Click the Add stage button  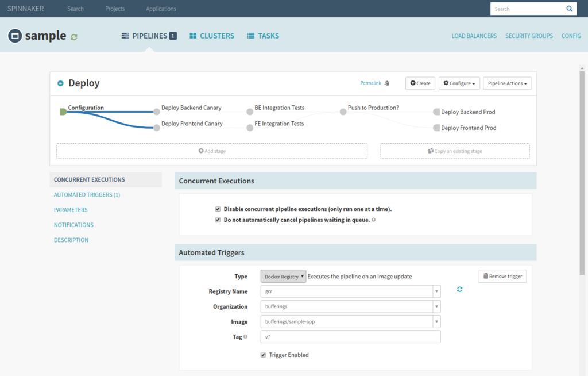212,151
